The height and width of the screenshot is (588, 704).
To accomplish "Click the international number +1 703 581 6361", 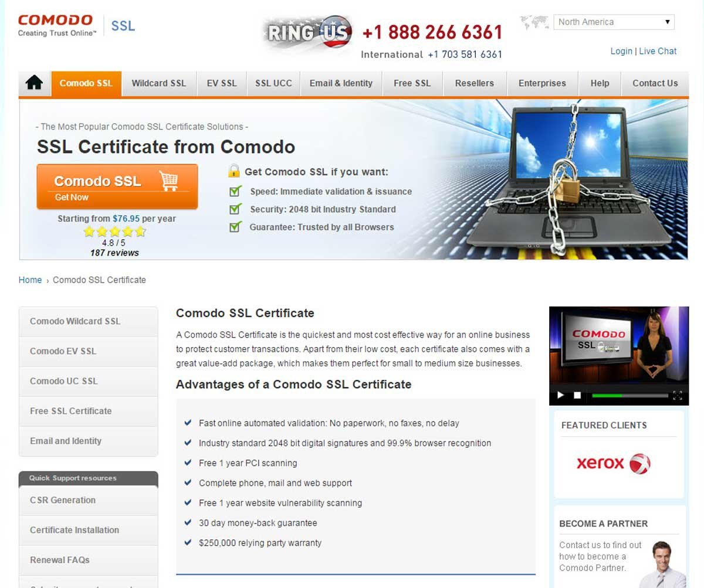I will click(465, 55).
